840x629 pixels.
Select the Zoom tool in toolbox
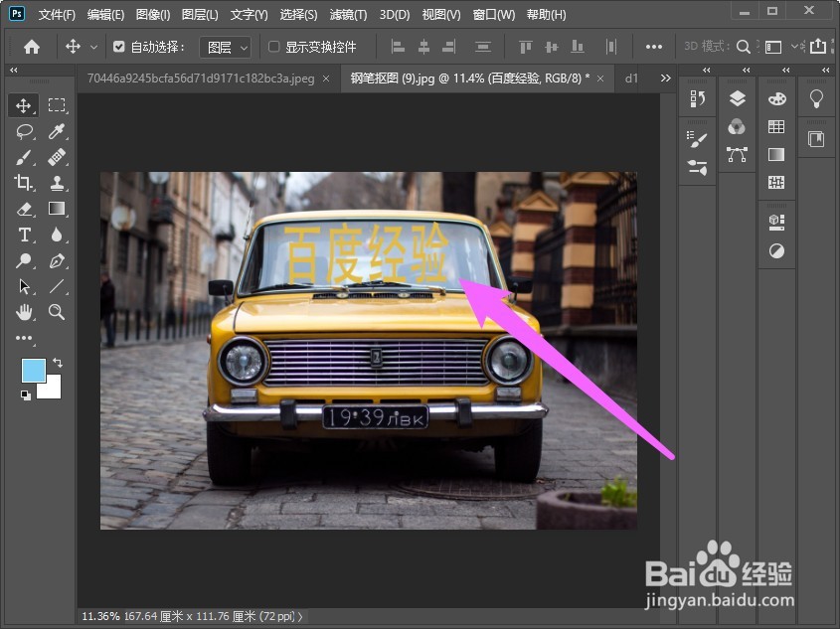(57, 312)
